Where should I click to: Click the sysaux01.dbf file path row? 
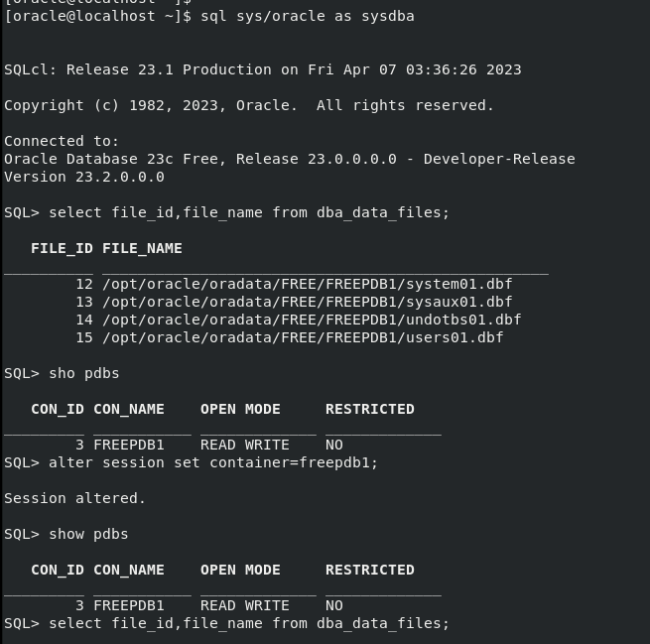pos(295,302)
